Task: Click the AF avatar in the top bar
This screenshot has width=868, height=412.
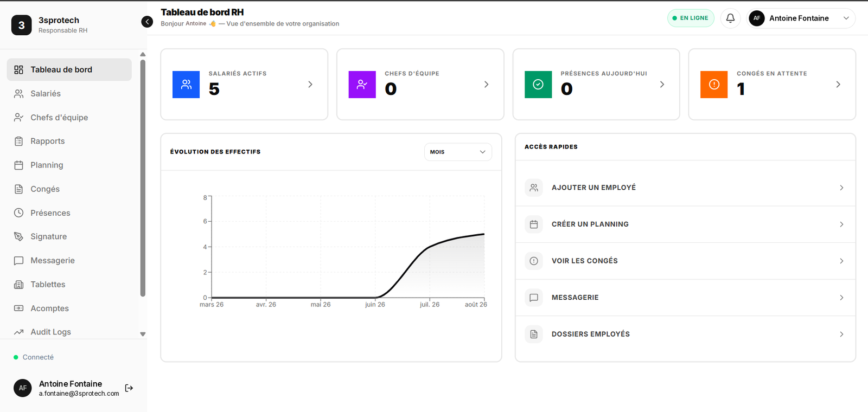Action: (757, 18)
